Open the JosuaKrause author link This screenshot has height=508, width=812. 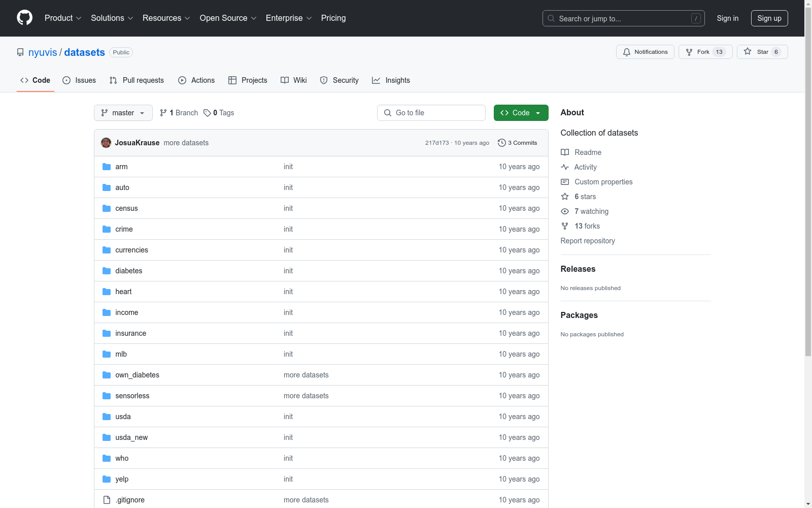coord(137,143)
